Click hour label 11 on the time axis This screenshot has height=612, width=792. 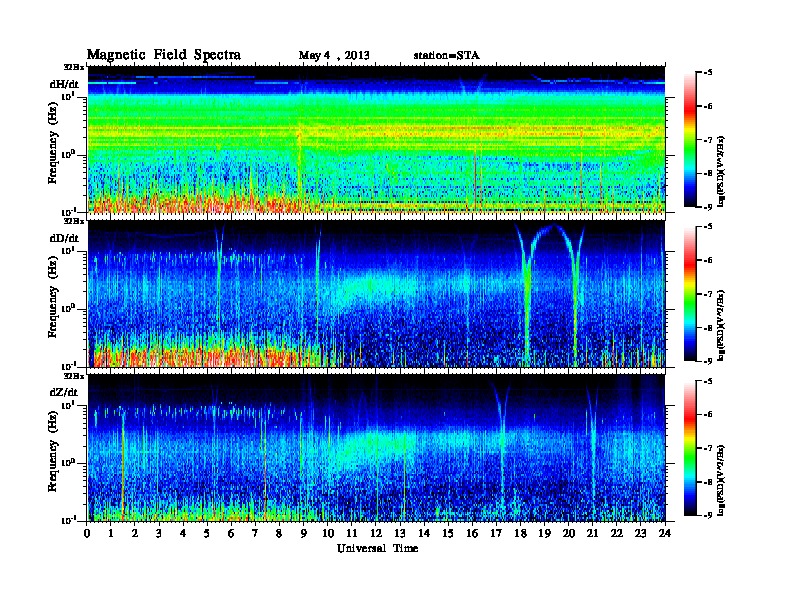click(x=352, y=533)
